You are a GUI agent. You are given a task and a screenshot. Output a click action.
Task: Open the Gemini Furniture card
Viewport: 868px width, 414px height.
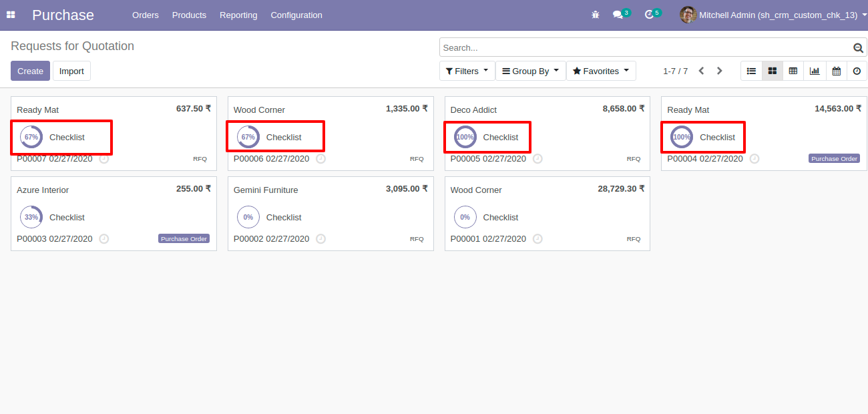pos(331,214)
